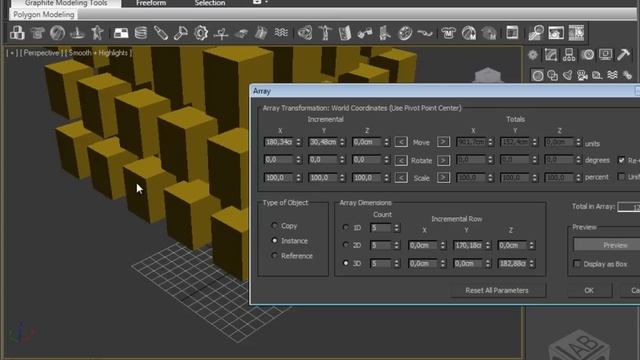Open Render Setup magnifier icon

tap(536, 33)
